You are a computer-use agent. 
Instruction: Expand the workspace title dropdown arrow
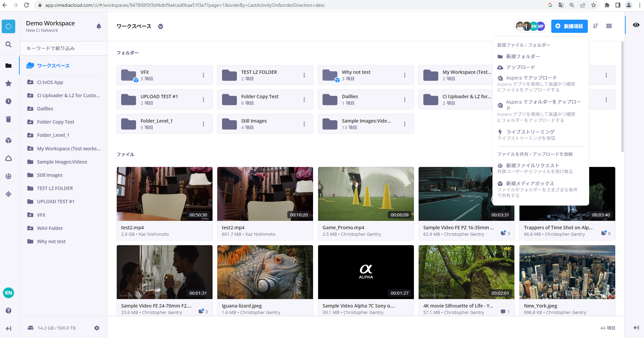(x=160, y=26)
